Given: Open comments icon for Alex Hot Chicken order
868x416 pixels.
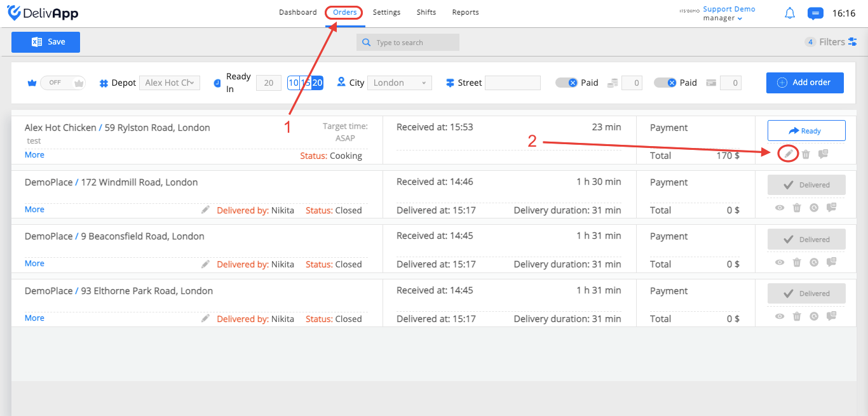Looking at the screenshot, I should 823,154.
